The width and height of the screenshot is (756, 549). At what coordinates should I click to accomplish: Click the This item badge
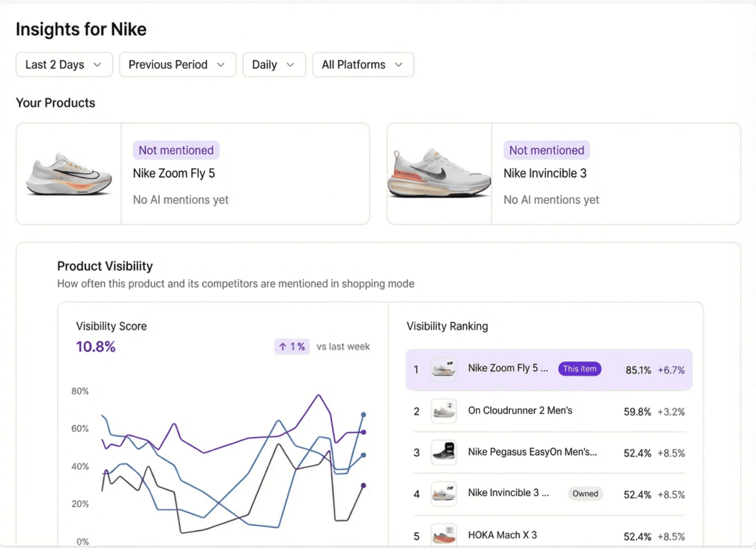tap(580, 369)
